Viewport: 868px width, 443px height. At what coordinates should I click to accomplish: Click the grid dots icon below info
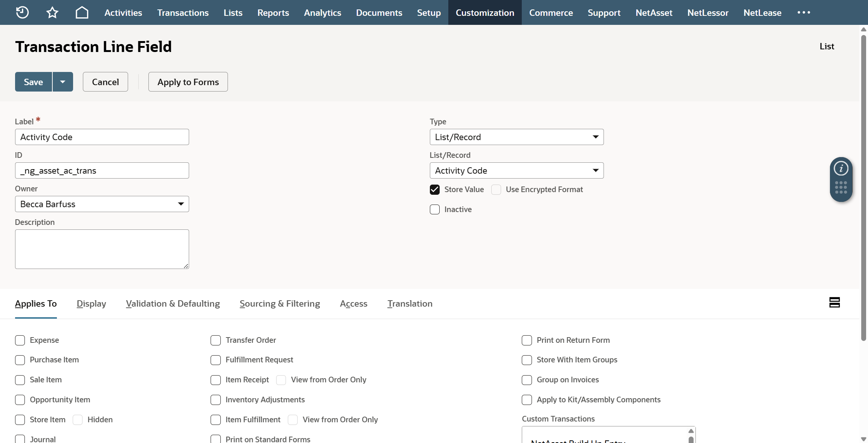(841, 187)
